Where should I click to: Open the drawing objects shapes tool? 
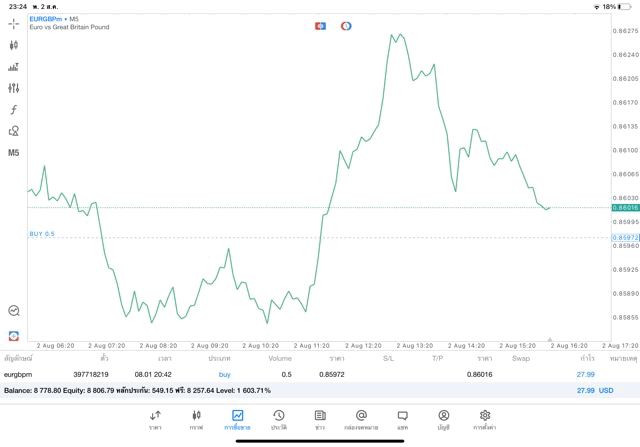tap(14, 131)
